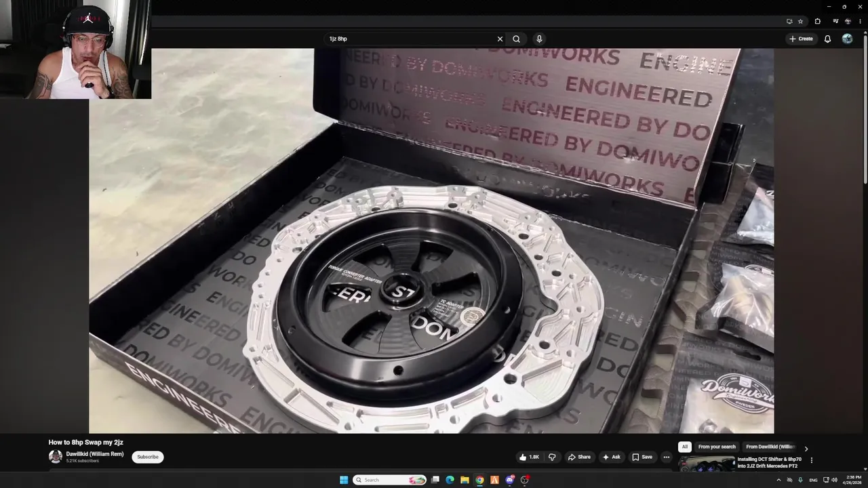Switch the ENG input language
This screenshot has height=488, width=868.
tap(813, 480)
